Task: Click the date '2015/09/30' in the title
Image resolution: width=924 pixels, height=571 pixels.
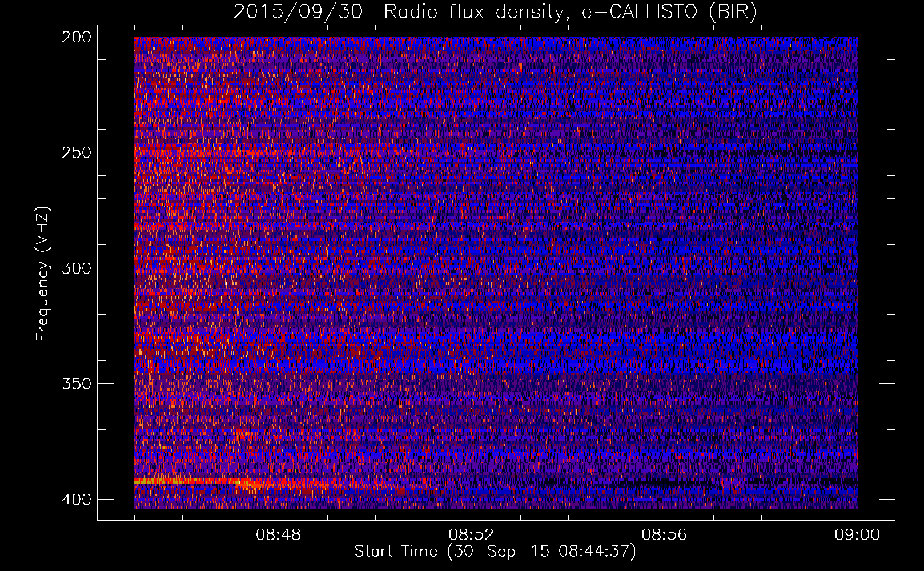Action: (298, 12)
